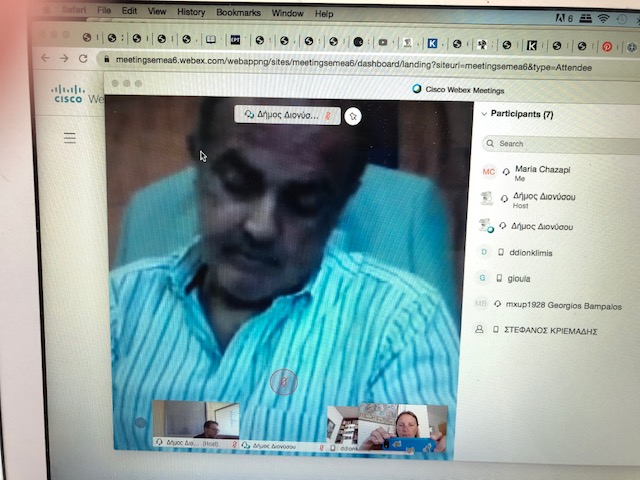Viewport: 640px width, 480px height.
Task: Open the View menu
Action: click(157, 11)
